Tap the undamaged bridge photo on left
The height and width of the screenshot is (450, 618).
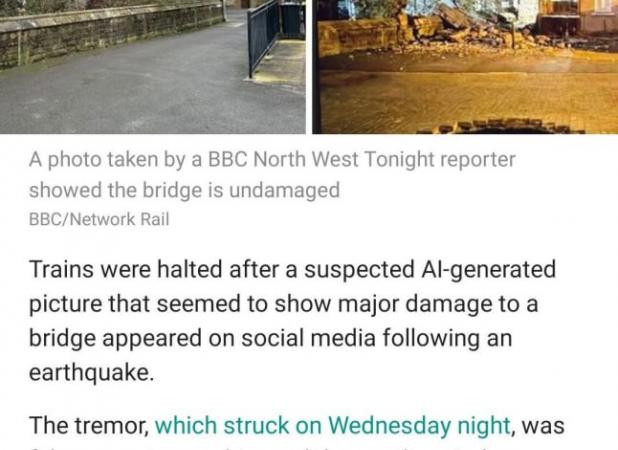153,67
